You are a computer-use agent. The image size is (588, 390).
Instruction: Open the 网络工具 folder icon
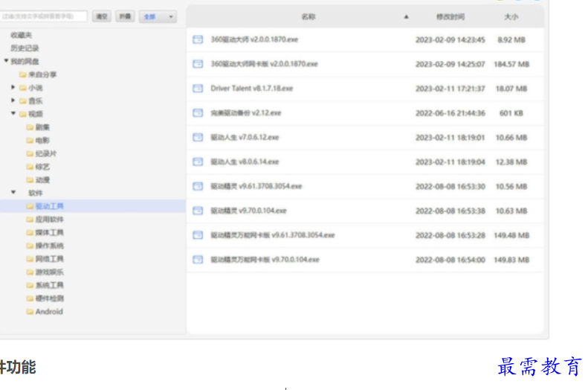point(30,258)
